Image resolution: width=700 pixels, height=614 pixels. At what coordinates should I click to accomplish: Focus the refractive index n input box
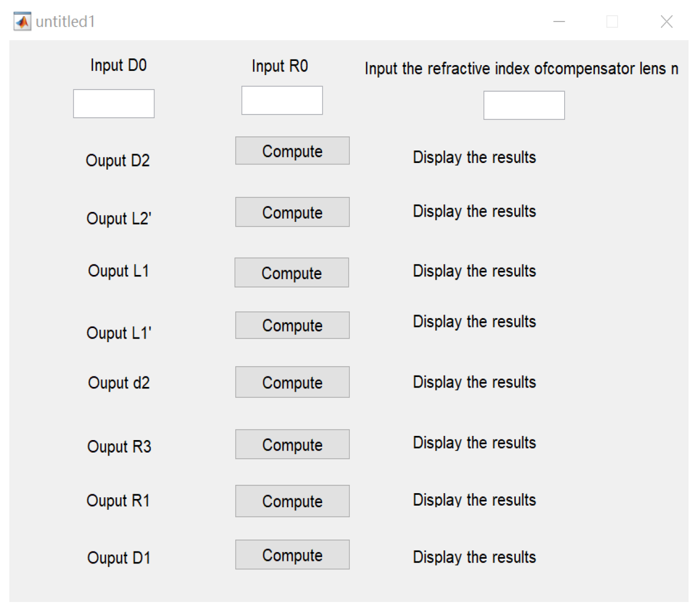point(524,105)
